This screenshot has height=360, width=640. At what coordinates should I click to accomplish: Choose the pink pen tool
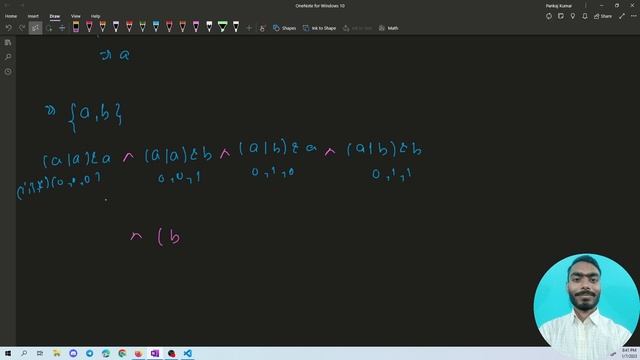coord(196,27)
